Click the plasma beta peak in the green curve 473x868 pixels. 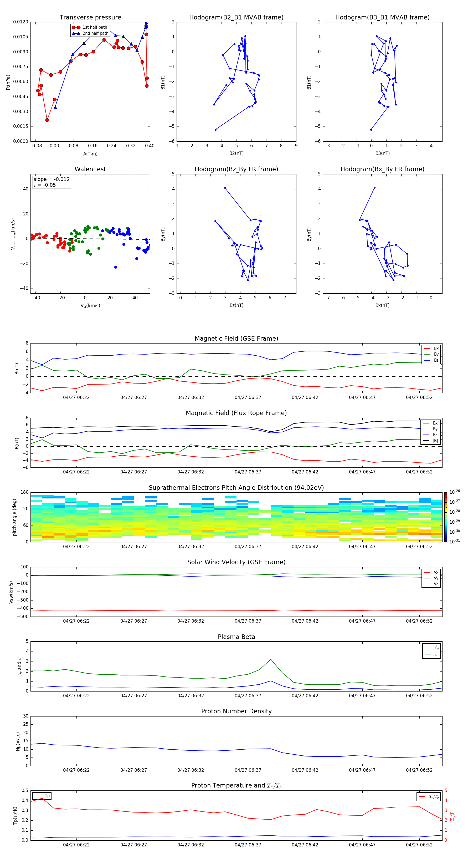point(271,659)
